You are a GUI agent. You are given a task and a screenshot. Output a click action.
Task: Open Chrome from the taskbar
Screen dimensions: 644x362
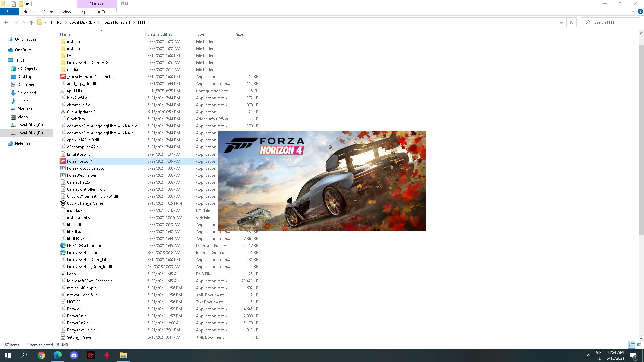click(x=41, y=355)
